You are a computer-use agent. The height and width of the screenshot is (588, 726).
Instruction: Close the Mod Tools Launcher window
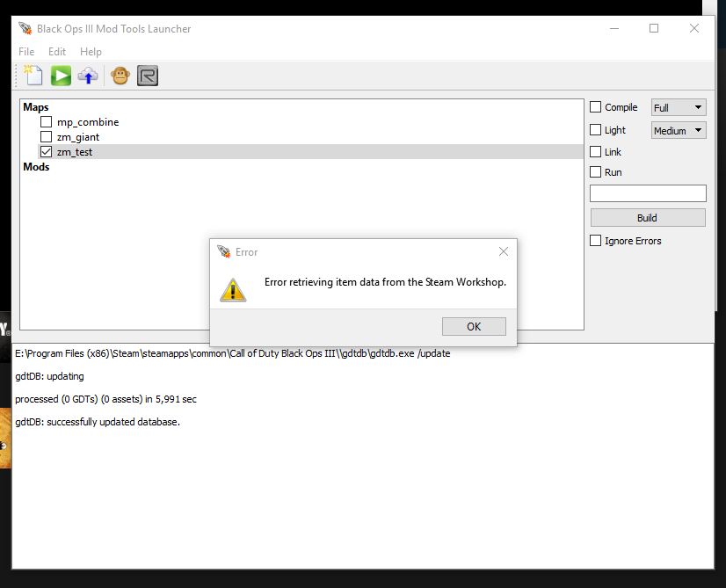pos(694,28)
